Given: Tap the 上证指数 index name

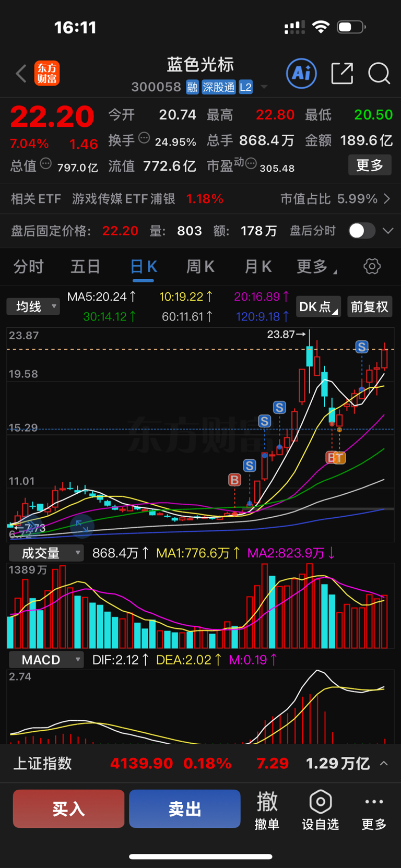Looking at the screenshot, I should coord(42,763).
